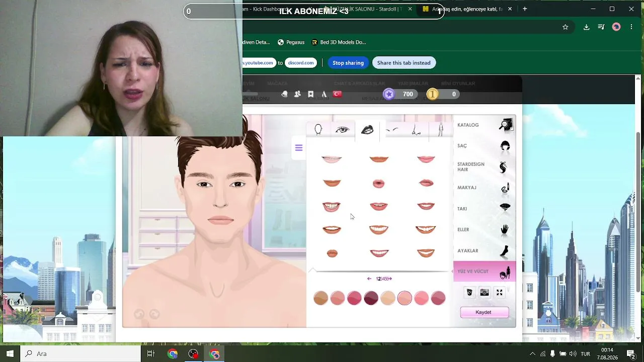Click the notification bell icon on Stardoll
This screenshot has height=362, width=644.
(284, 94)
